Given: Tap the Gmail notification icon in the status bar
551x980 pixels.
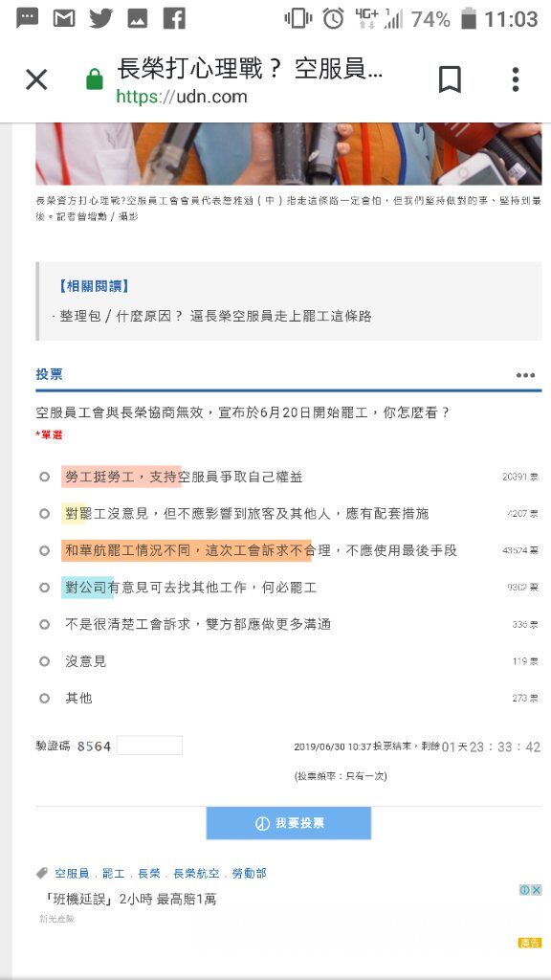Looking at the screenshot, I should point(64,19).
